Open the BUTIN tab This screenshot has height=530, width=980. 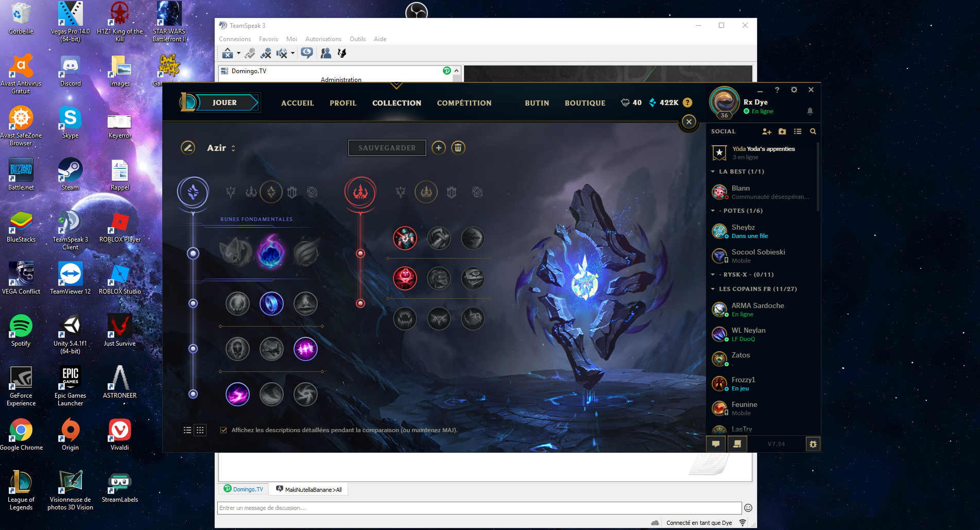pos(537,103)
